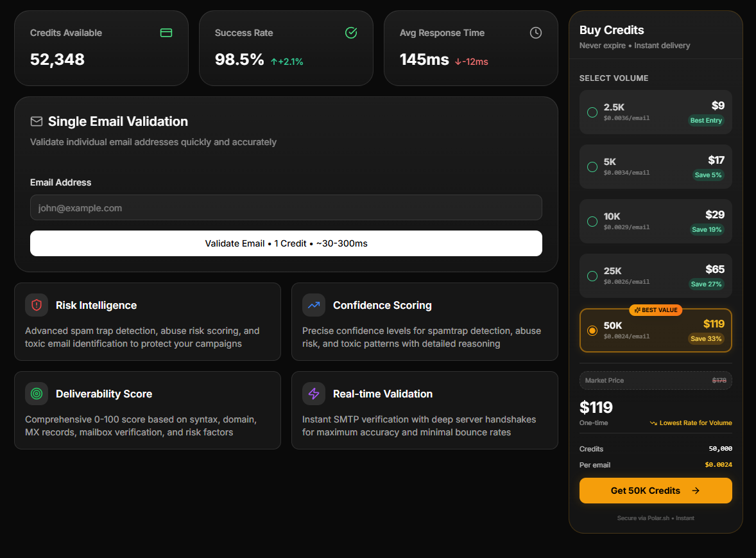Click the checkmark icon beside Success Rate
This screenshot has width=756, height=558.
click(x=351, y=33)
